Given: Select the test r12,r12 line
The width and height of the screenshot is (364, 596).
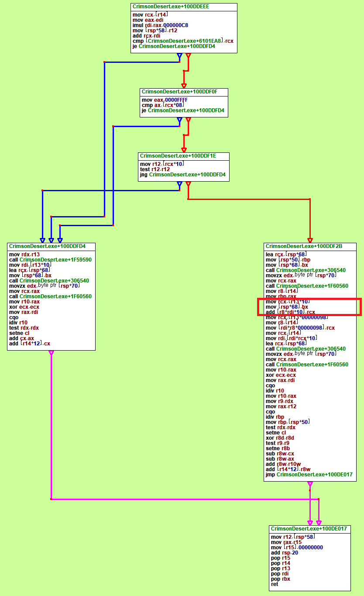Looking at the screenshot, I should (x=155, y=169).
